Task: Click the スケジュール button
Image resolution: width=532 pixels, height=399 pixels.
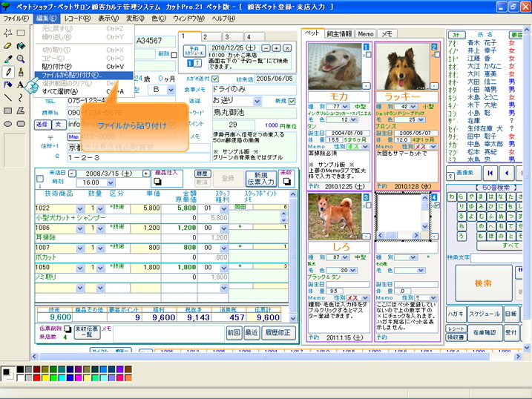Action: point(485,314)
